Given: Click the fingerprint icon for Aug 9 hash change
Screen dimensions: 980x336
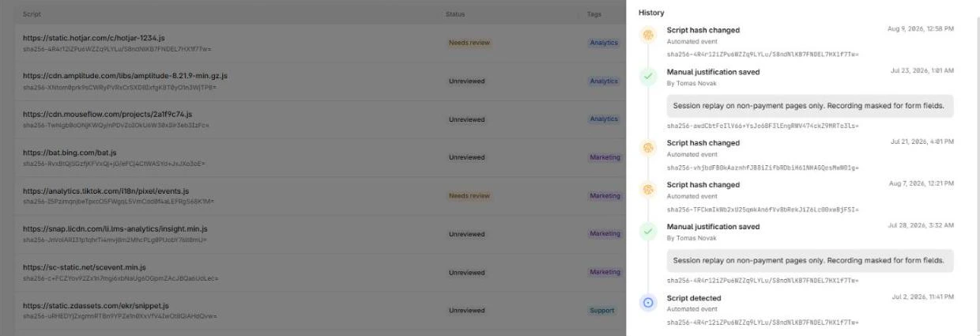Looking at the screenshot, I should (648, 34).
